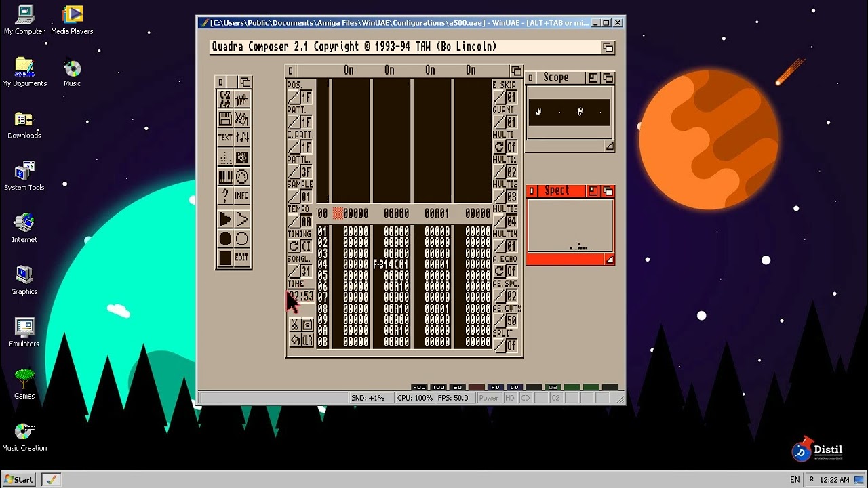Toggle the third channel On switch
The height and width of the screenshot is (488, 868).
[x=430, y=70]
